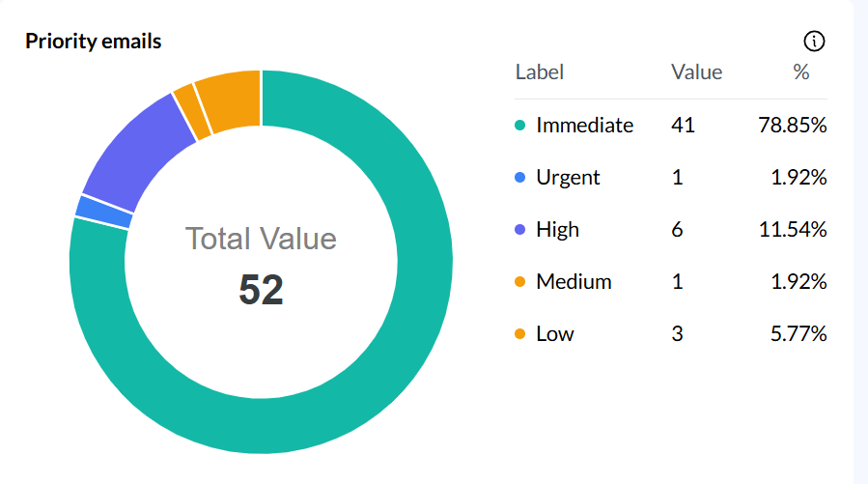Click the Value column header
Screen dimensions: 868x484
696,72
